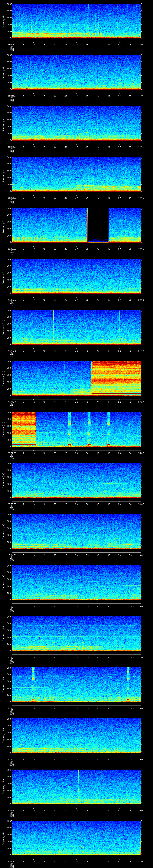Select the 23:15:00 start time label
The height and width of the screenshot is (868, 153).
click(12, 96)
